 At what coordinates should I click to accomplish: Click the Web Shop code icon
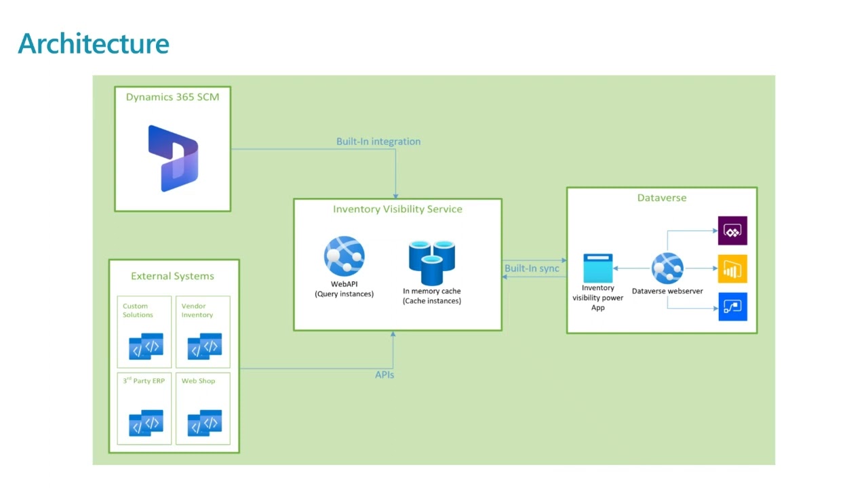pos(204,423)
